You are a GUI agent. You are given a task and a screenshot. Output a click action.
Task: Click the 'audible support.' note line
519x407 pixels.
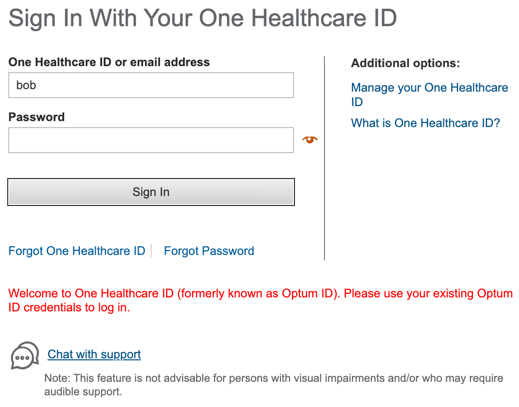[83, 391]
